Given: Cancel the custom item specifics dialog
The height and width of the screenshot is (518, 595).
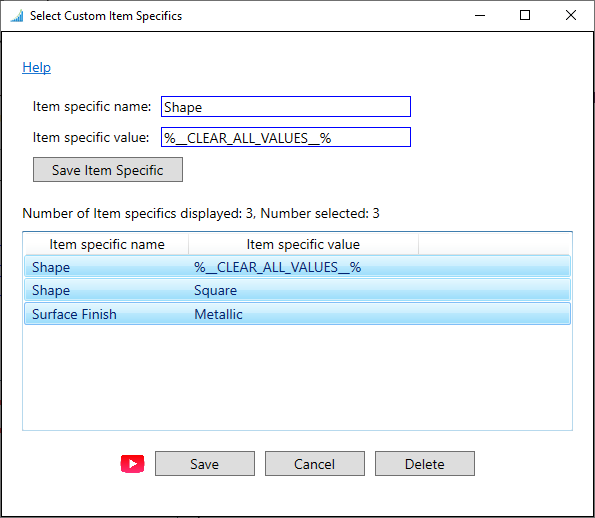Looking at the screenshot, I should click(x=315, y=463).
